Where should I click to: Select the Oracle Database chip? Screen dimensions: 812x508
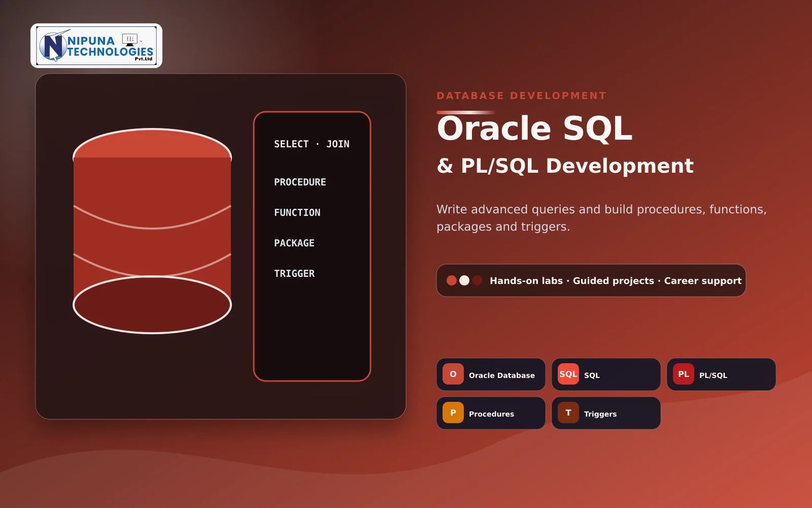click(x=491, y=374)
